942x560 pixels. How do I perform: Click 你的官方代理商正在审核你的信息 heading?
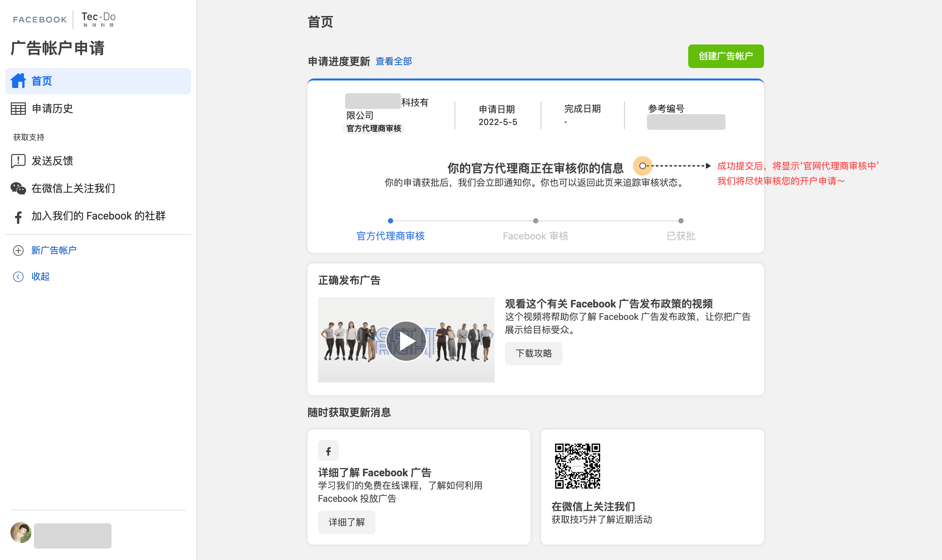pos(535,168)
